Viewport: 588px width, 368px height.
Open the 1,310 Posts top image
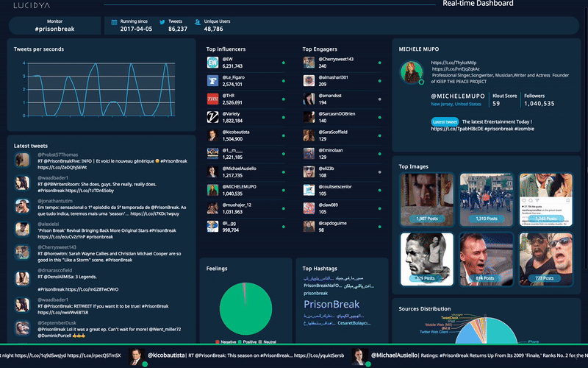(x=487, y=199)
